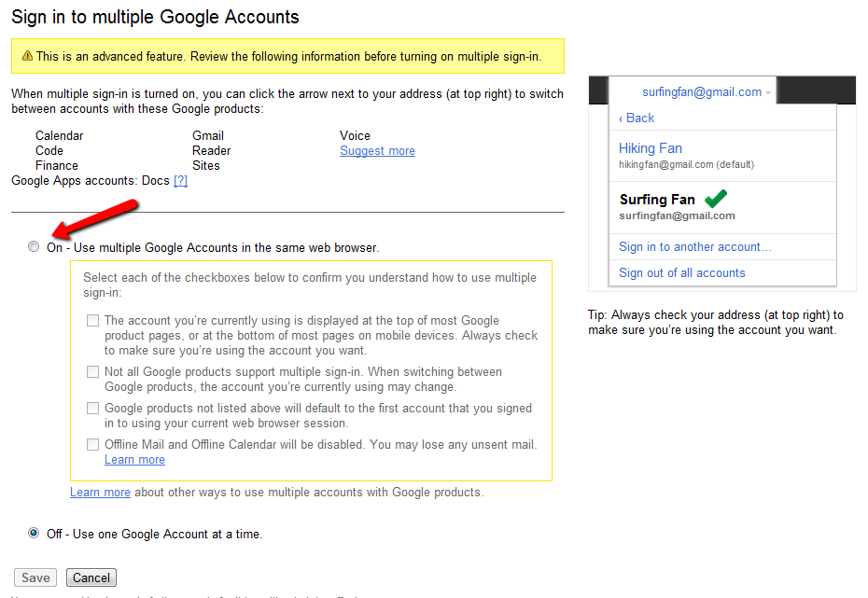
Task: Check the 'Not all Google products' checkbox
Action: point(92,372)
